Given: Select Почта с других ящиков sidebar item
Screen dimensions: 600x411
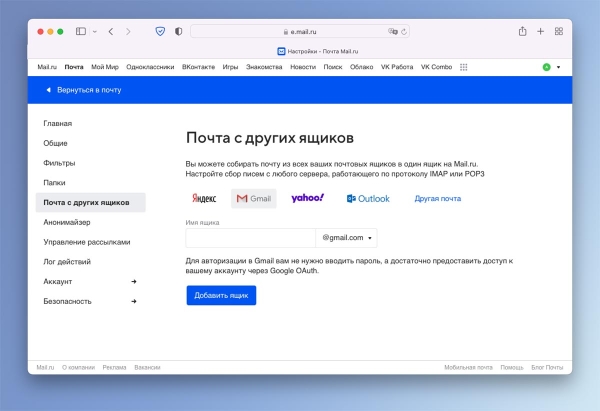Looking at the screenshot, I should click(91, 202).
